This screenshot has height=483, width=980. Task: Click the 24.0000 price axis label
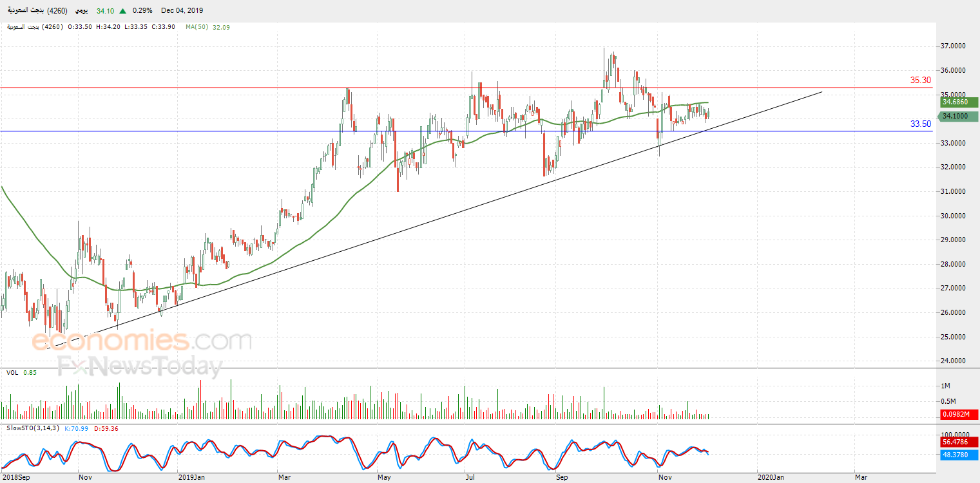pos(954,361)
